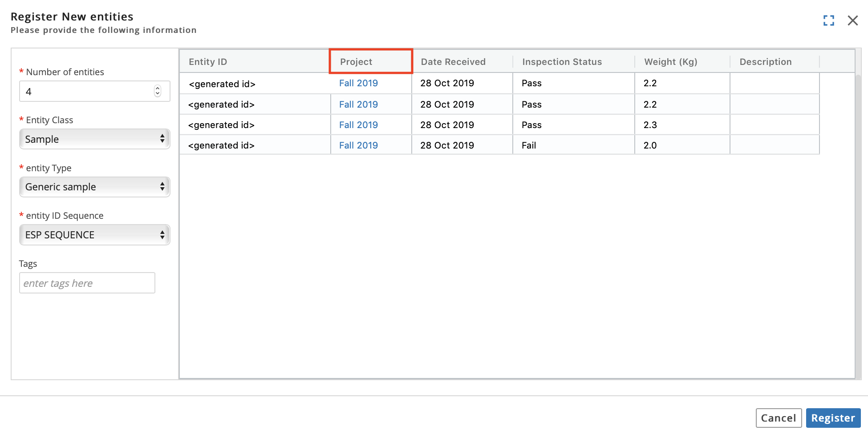Click Description cell in first row
The width and height of the screenshot is (868, 434).
point(775,83)
